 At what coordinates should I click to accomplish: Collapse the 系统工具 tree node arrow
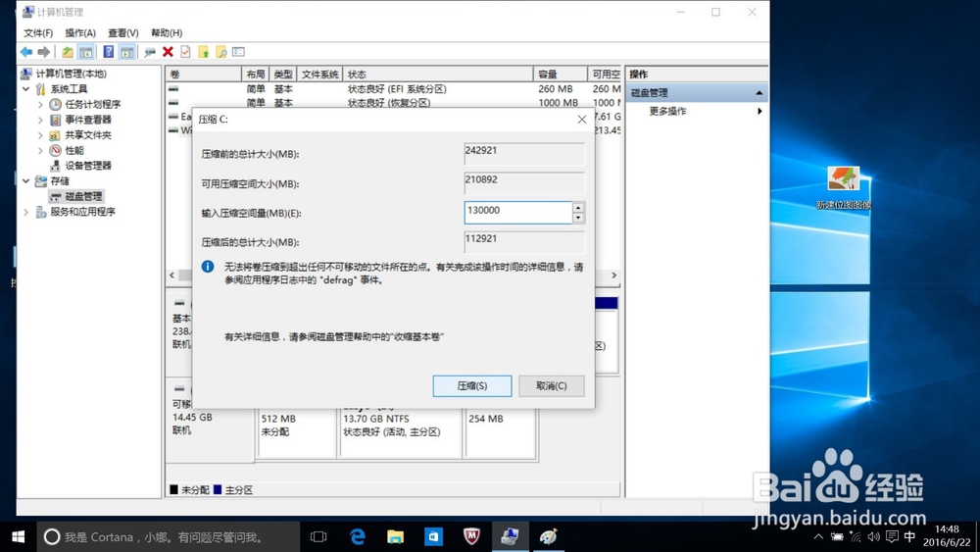(x=26, y=89)
